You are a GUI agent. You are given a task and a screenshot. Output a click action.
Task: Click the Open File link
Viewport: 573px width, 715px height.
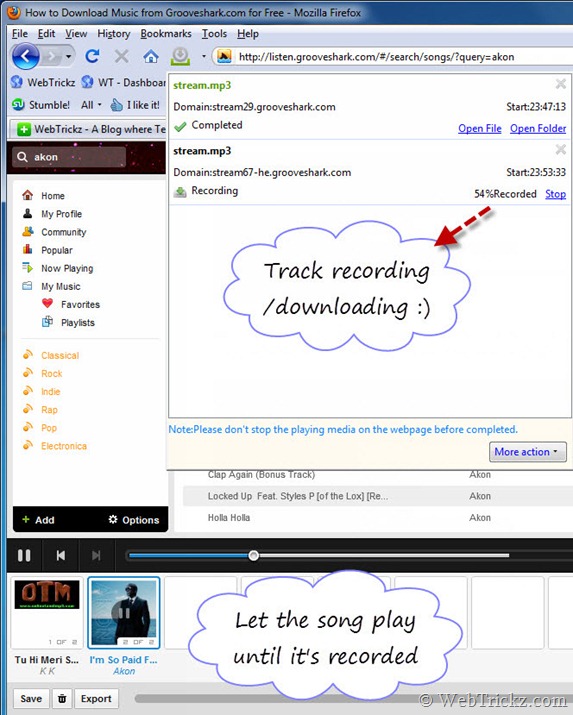click(480, 129)
